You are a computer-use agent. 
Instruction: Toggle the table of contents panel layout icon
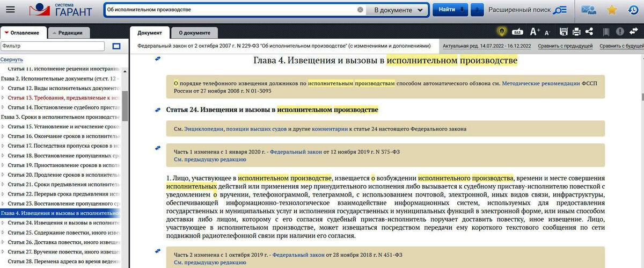(116, 47)
